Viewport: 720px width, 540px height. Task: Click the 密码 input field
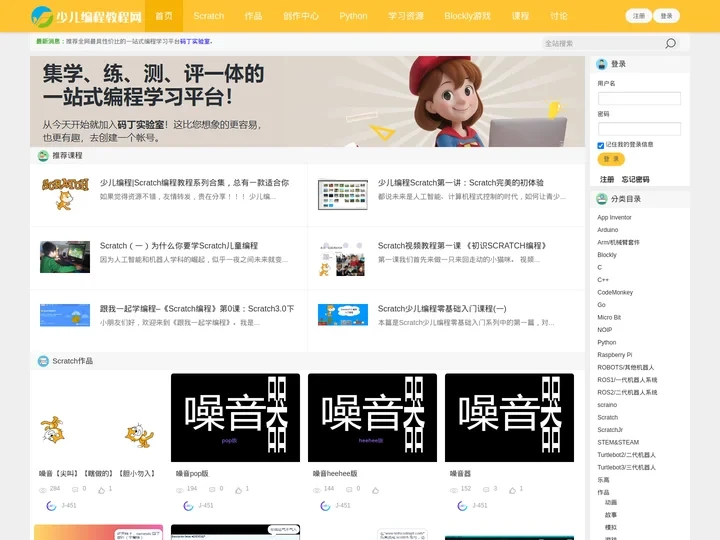coord(639,129)
